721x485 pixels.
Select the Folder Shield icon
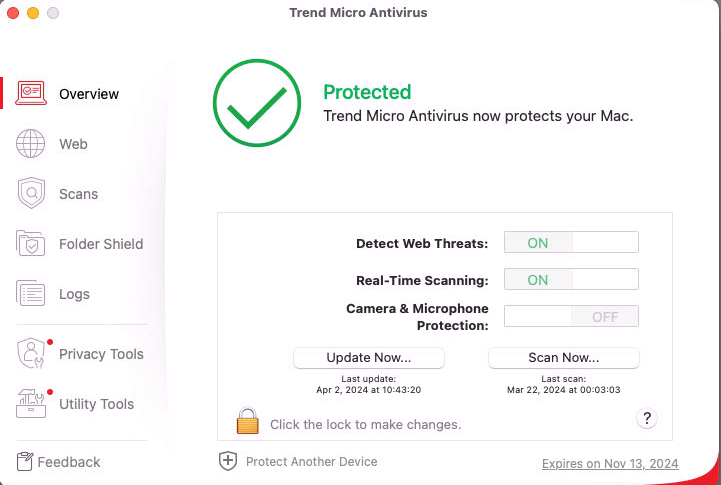coord(31,244)
